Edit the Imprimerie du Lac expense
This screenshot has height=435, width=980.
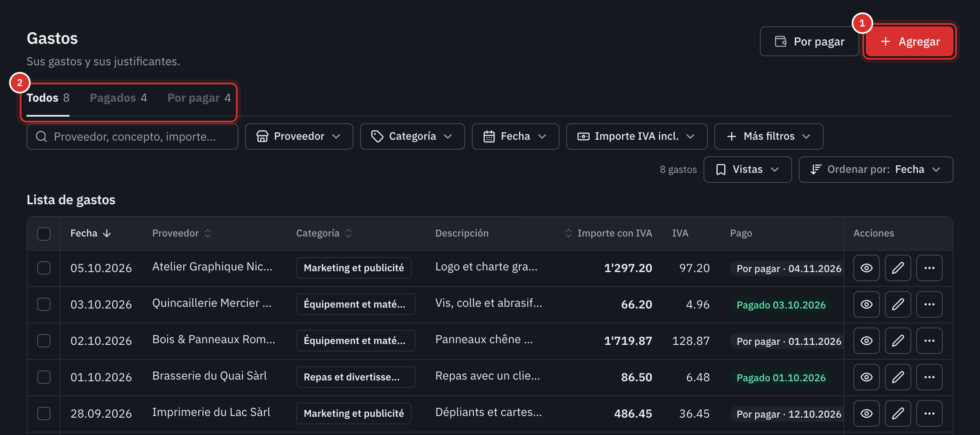tap(898, 413)
